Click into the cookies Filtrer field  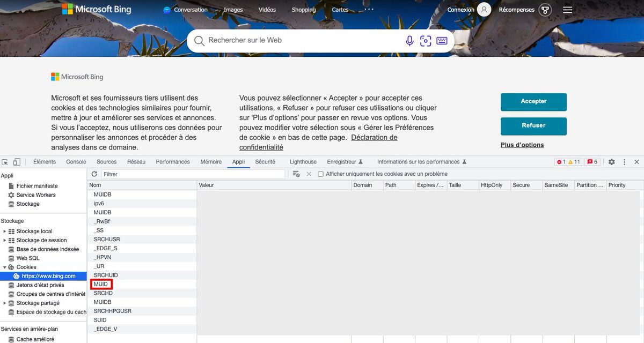(x=193, y=174)
